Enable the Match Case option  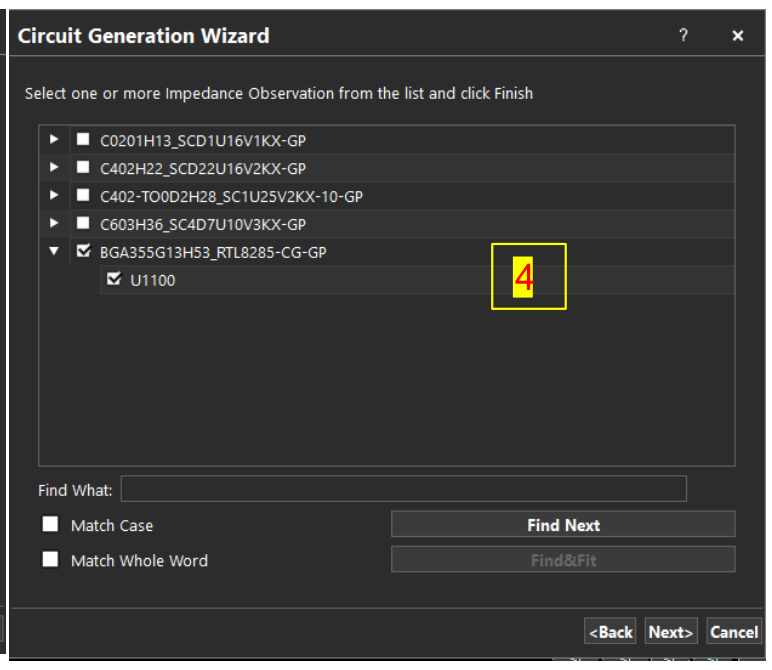(x=50, y=524)
